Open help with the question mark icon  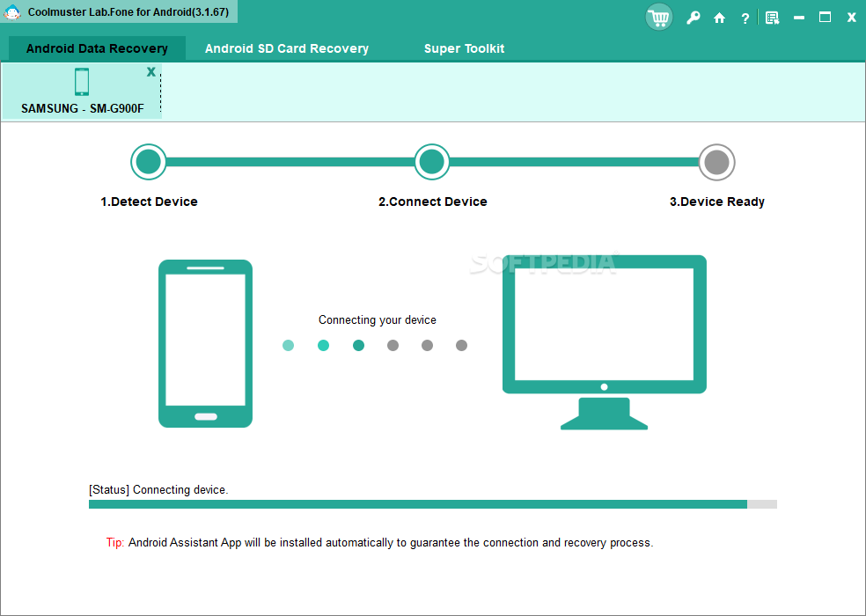coord(745,18)
